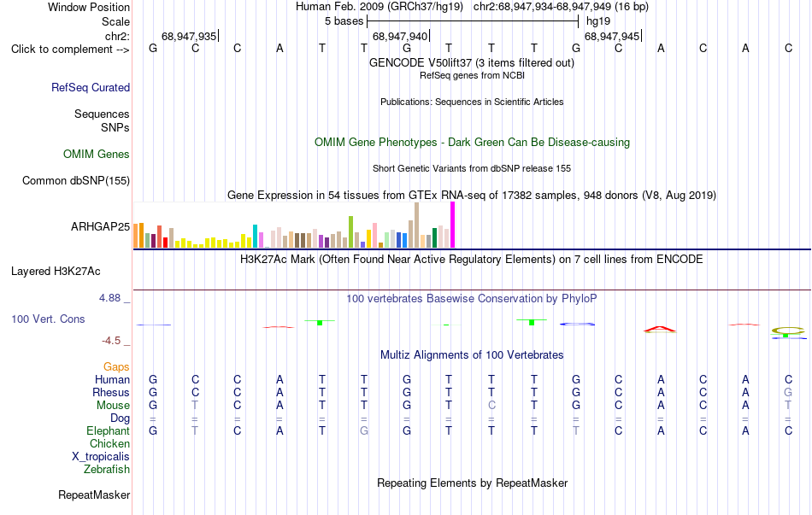Click 'Click to complement -->' label

70,50
